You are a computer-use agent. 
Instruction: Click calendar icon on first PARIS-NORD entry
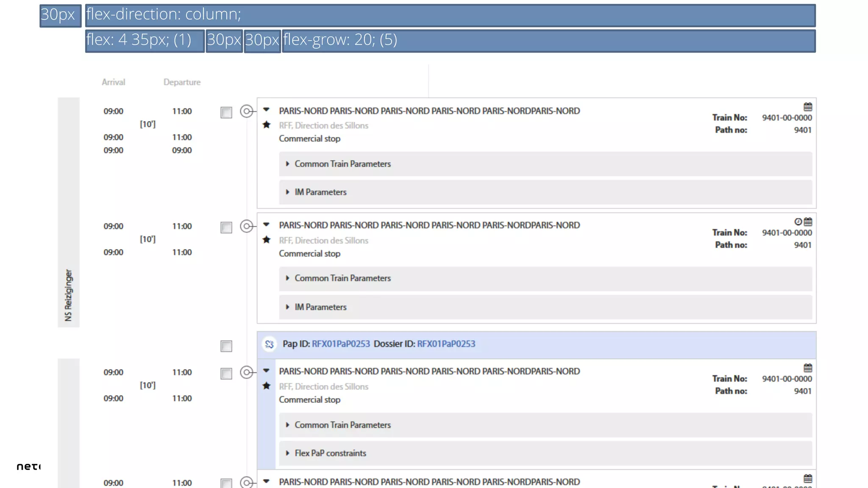(x=808, y=107)
